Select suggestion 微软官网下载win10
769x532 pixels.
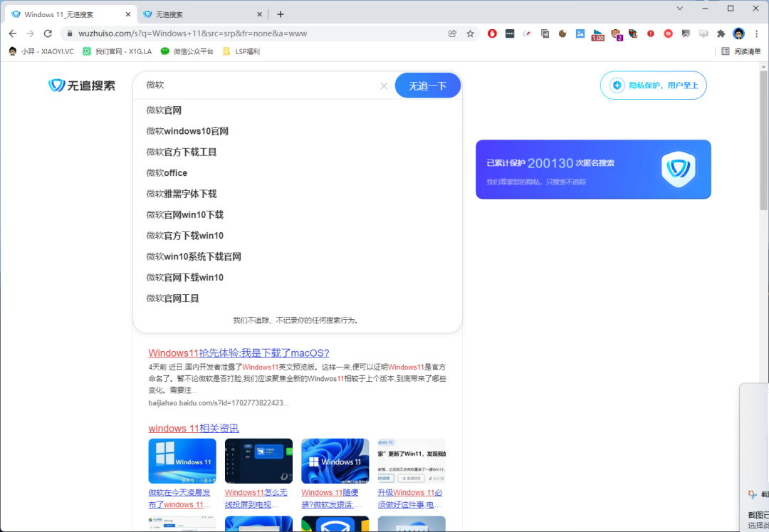pos(185,278)
